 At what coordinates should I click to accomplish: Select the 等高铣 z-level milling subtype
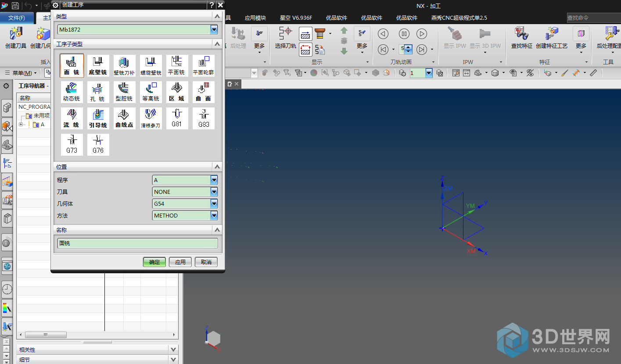151,92
